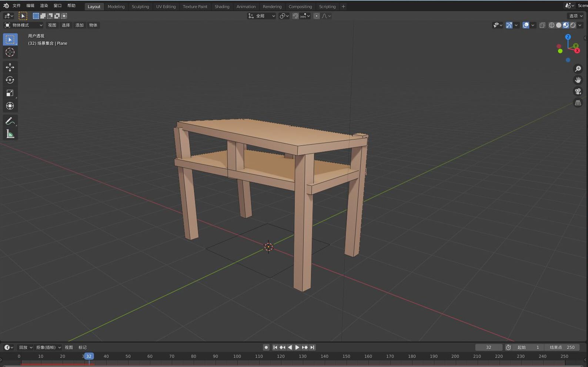The image size is (588, 367).
Task: Switch to wireframe viewport shading
Action: (551, 25)
